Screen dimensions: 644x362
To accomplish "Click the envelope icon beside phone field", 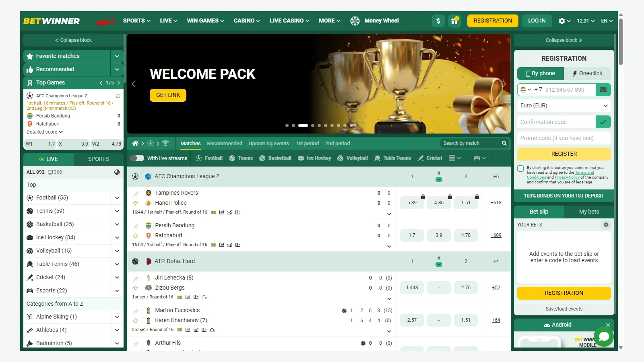I will coord(603,90).
